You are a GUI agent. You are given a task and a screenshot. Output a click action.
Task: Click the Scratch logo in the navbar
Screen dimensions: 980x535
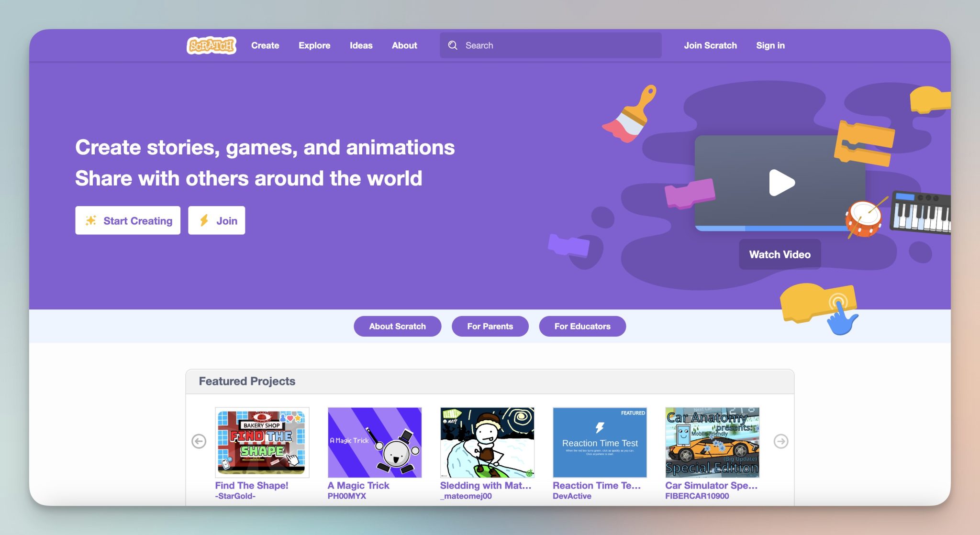coord(211,45)
